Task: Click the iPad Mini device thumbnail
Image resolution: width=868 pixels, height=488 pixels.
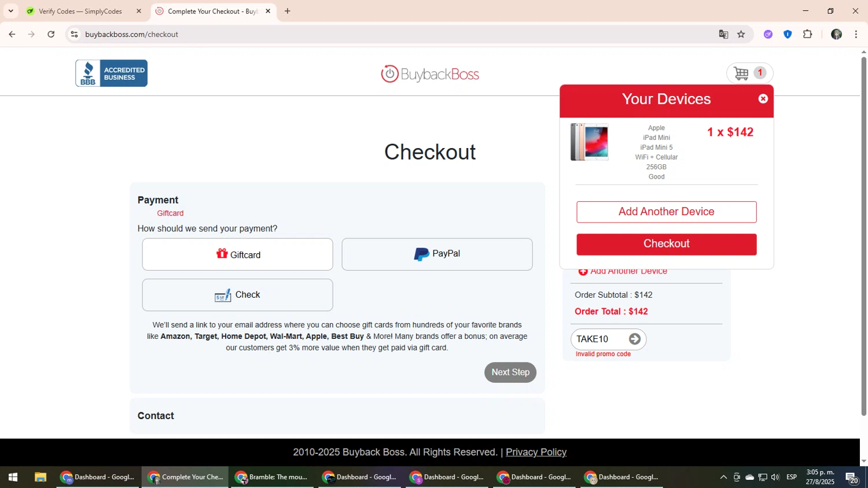Action: click(x=589, y=142)
